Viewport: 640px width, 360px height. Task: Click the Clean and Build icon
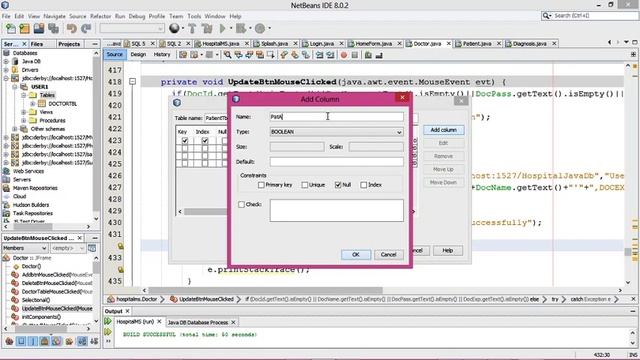207,28
